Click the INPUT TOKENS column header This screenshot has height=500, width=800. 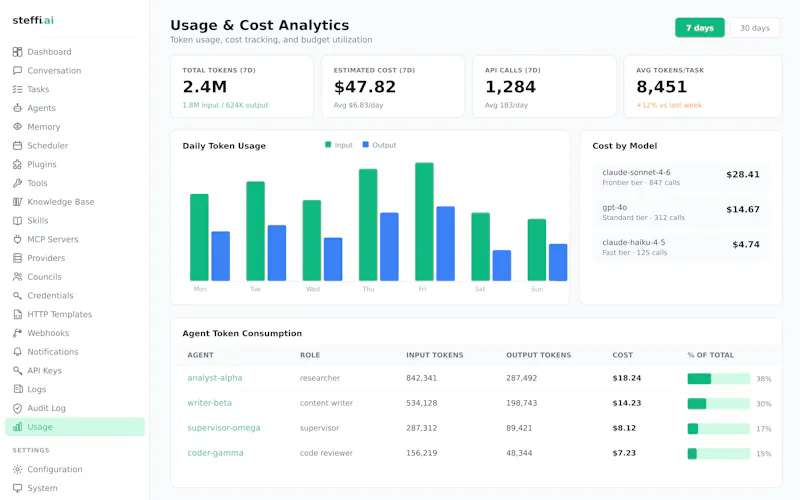coord(435,355)
